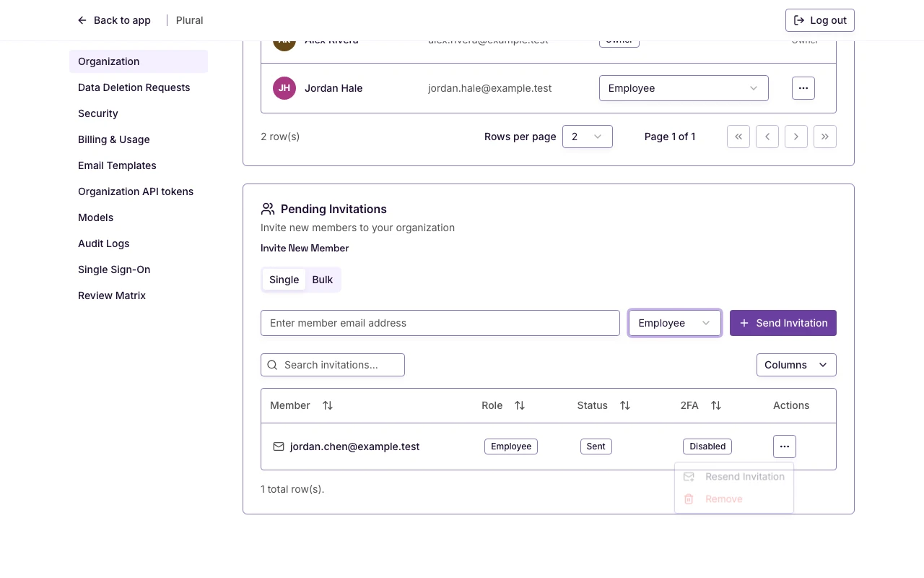Go to the next members page
Viewport: 924px width, 578px height.
pyautogui.click(x=796, y=137)
